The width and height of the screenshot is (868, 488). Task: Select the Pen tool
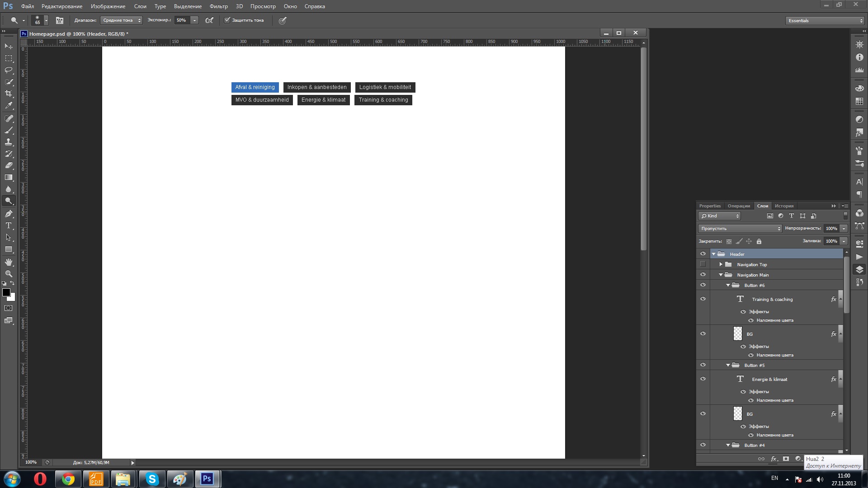coord(9,214)
